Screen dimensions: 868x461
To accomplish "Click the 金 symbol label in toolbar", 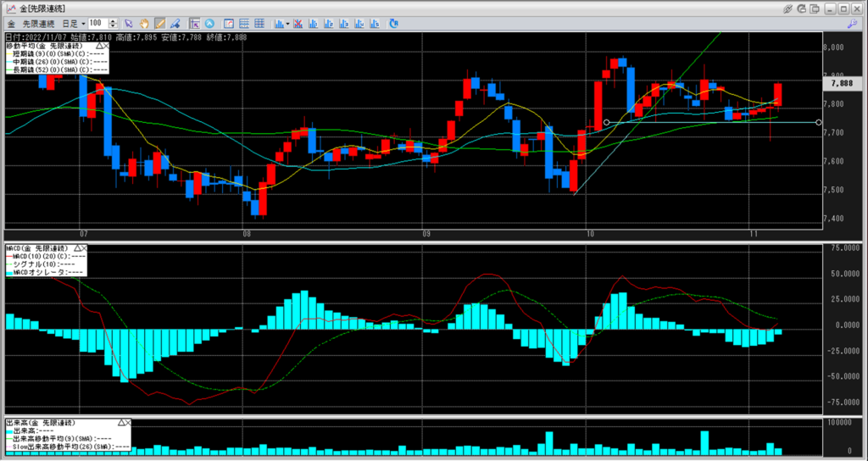I will pos(11,24).
